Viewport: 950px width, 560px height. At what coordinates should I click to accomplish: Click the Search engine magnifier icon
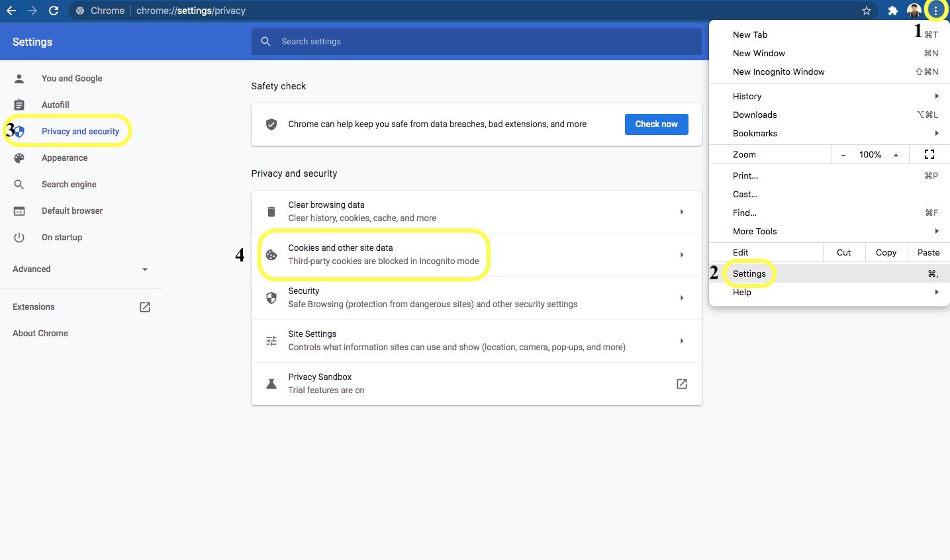point(19,185)
